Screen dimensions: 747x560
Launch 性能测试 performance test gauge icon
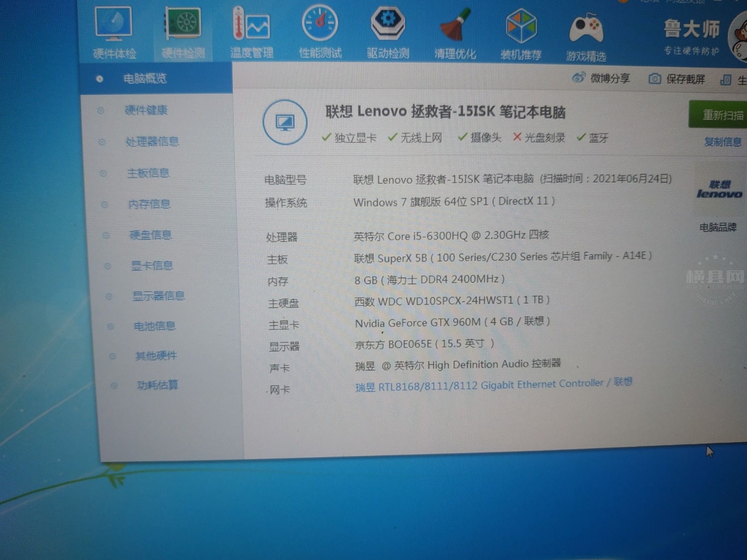click(x=320, y=32)
